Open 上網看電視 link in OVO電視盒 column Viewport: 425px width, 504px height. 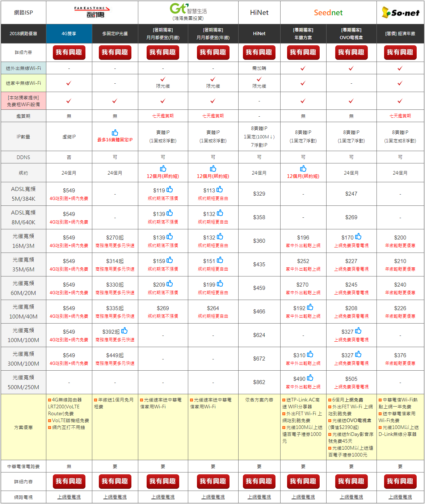(351, 497)
